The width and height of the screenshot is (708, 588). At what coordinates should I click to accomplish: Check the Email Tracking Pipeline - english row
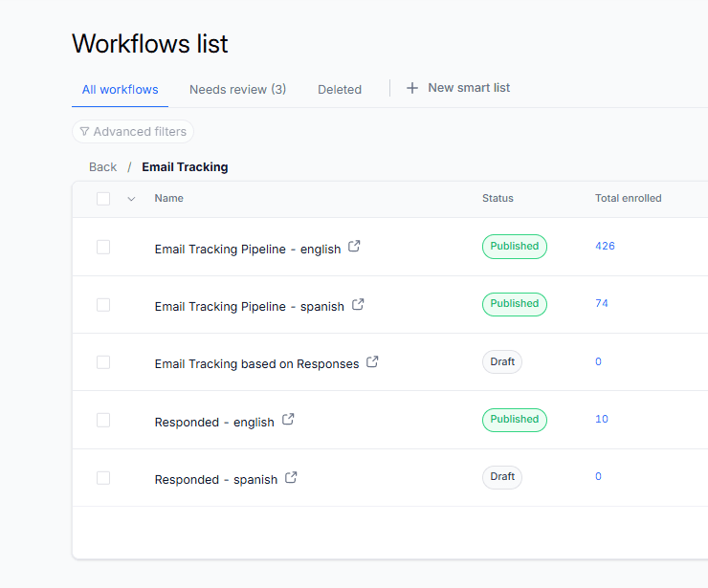tap(103, 248)
